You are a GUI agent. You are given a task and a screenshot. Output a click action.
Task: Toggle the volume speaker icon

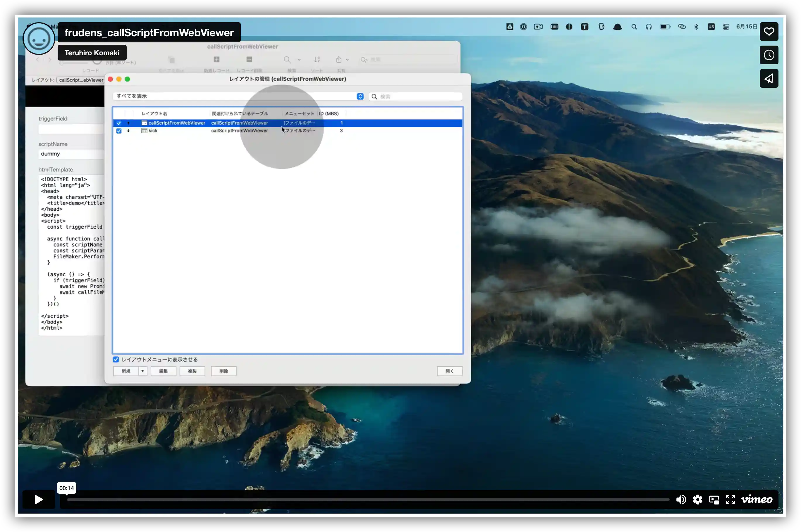(681, 500)
